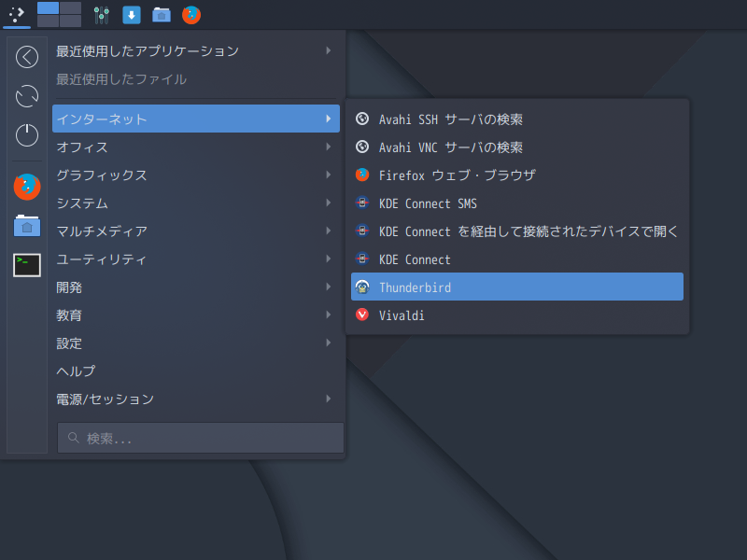Click the back arrow session icon in sidebar

(x=27, y=57)
